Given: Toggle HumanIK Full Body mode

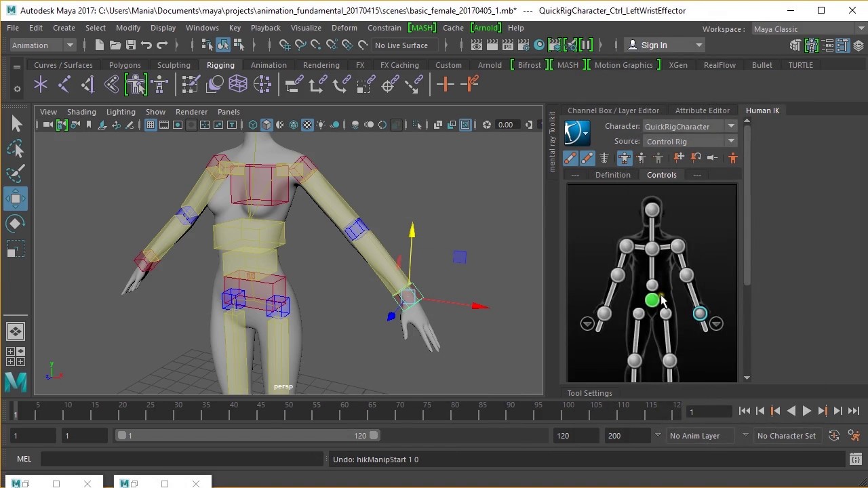Looking at the screenshot, I should coord(624,158).
